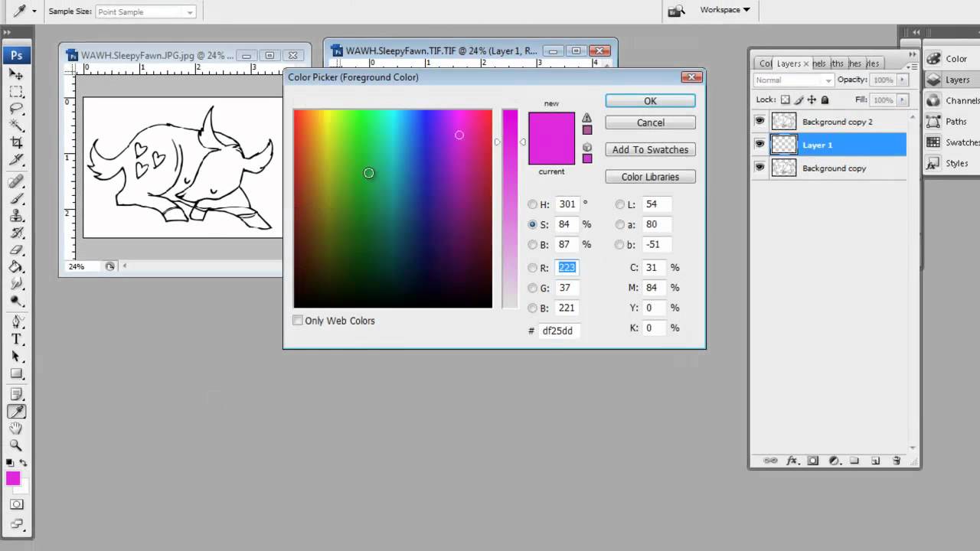Select the Path Selection arrow tool
The height and width of the screenshot is (551, 980).
click(x=16, y=357)
